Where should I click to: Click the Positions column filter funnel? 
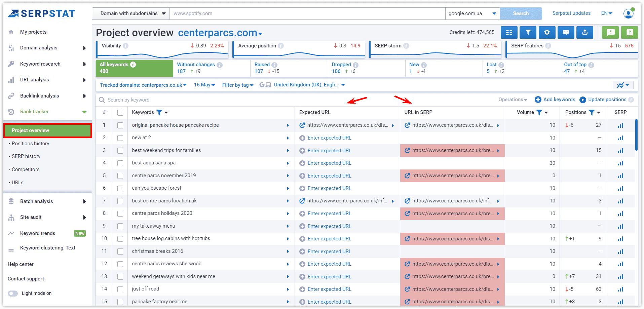tap(592, 112)
